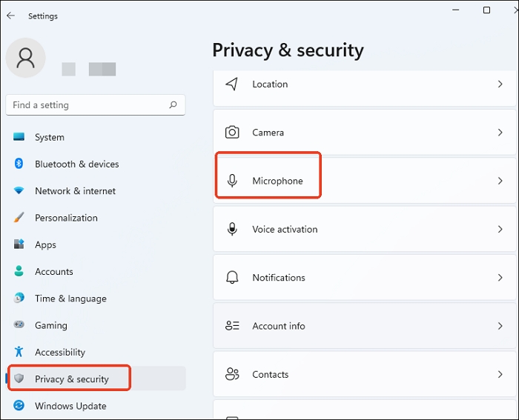The width and height of the screenshot is (519, 420).
Task: Click the Account info icon
Action: click(232, 326)
